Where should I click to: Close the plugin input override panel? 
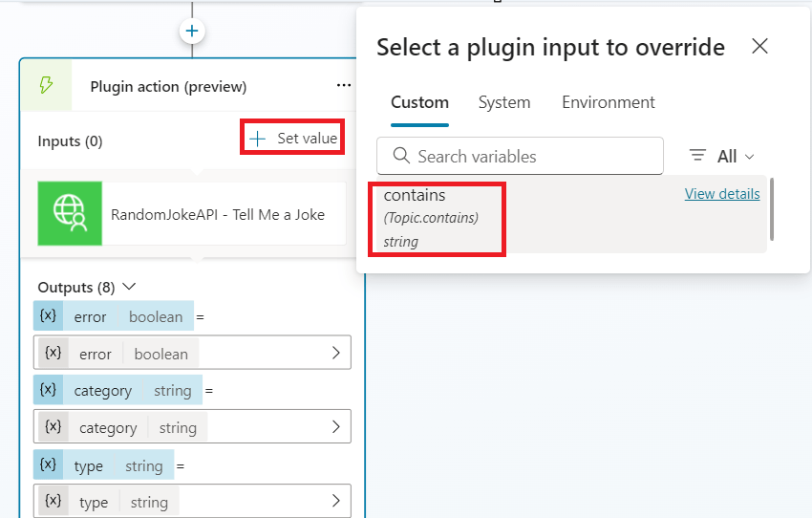[759, 47]
